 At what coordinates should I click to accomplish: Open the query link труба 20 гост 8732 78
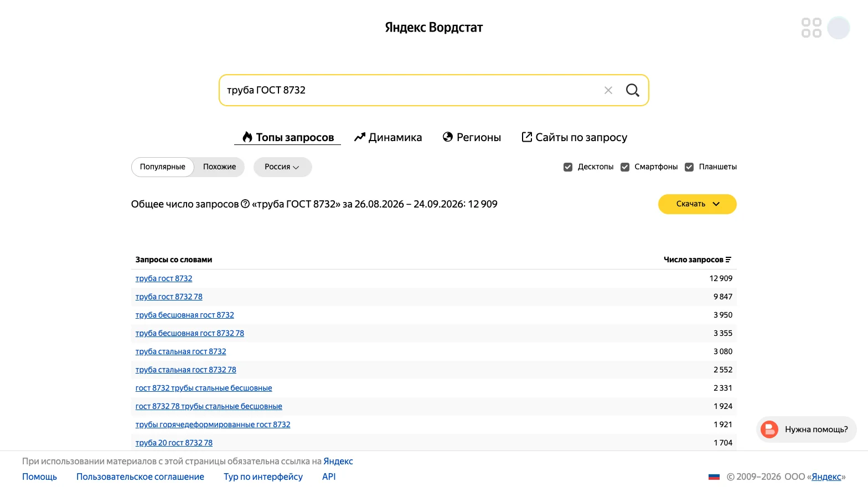click(x=174, y=443)
